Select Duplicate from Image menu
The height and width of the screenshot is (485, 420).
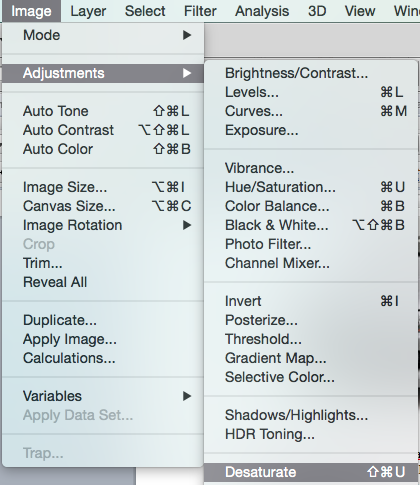[103, 320]
